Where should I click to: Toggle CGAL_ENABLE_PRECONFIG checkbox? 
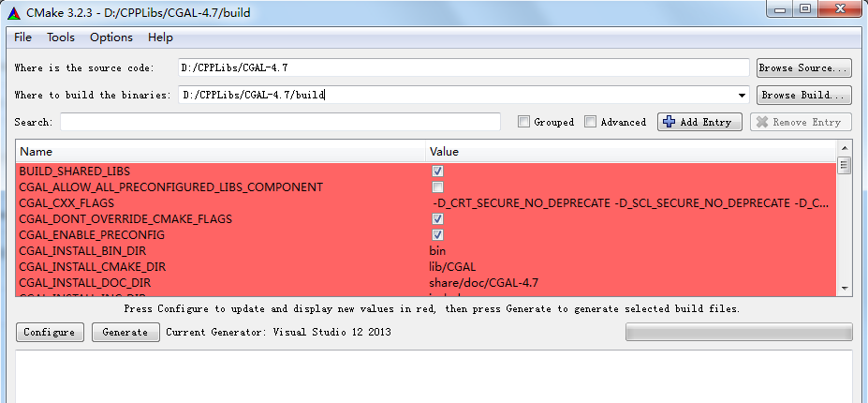[438, 235]
